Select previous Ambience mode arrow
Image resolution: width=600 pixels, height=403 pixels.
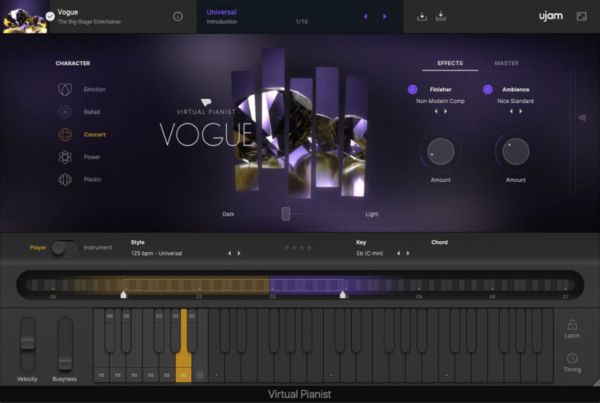coord(511,111)
